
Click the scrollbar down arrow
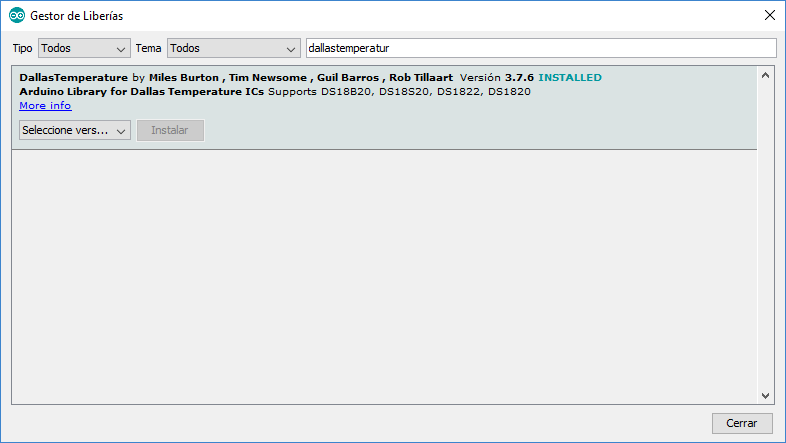pyautogui.click(x=765, y=395)
